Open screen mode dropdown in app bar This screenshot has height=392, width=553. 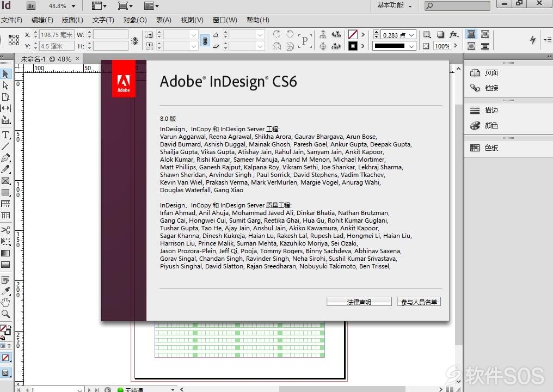(125, 5)
